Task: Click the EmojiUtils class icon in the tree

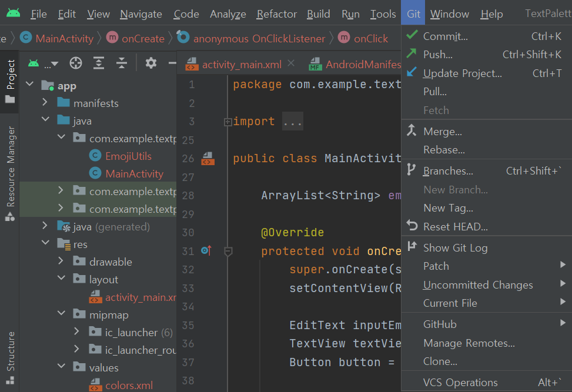Action: [95, 156]
